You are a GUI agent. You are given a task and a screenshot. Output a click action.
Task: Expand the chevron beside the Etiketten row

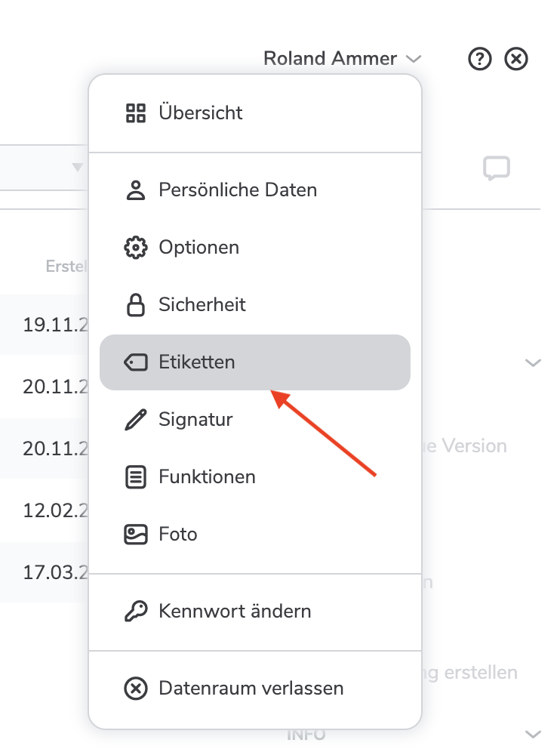(533, 363)
